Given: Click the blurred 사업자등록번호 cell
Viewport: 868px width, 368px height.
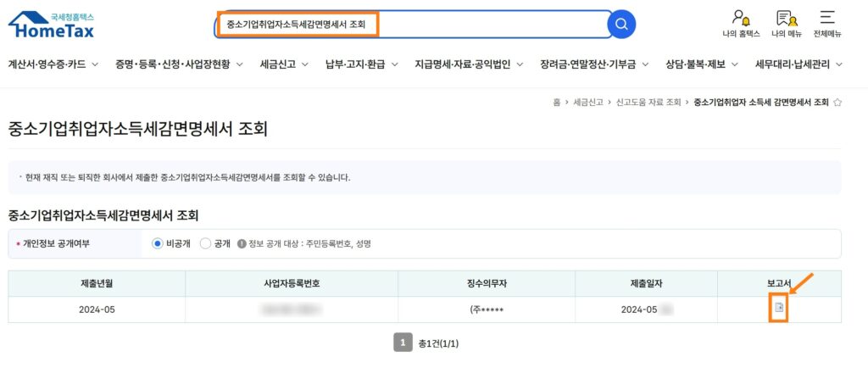Looking at the screenshot, I should 292,309.
